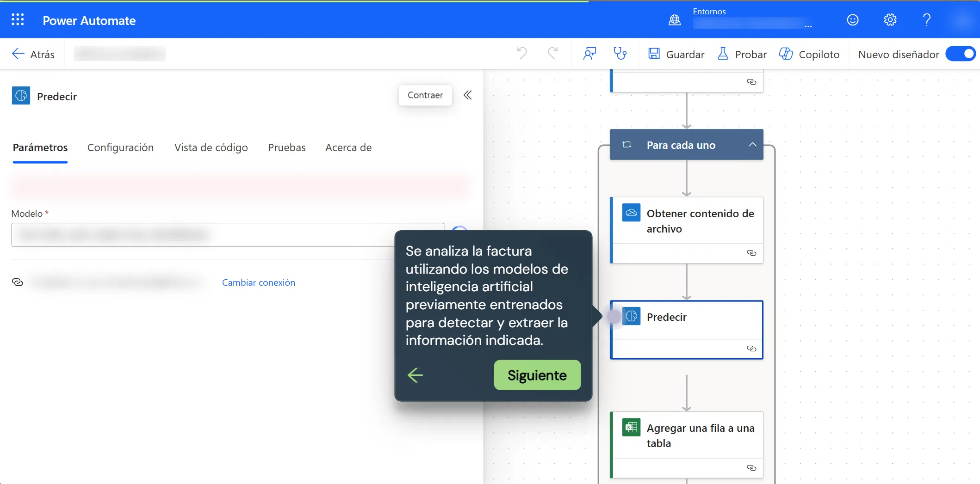Open the Vista de código tab
The image size is (980, 484).
point(211,147)
